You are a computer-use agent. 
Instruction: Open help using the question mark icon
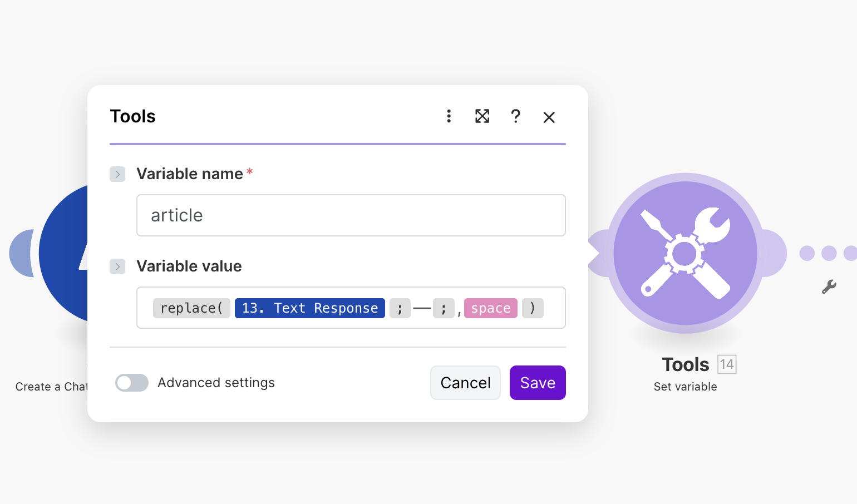pos(515,117)
